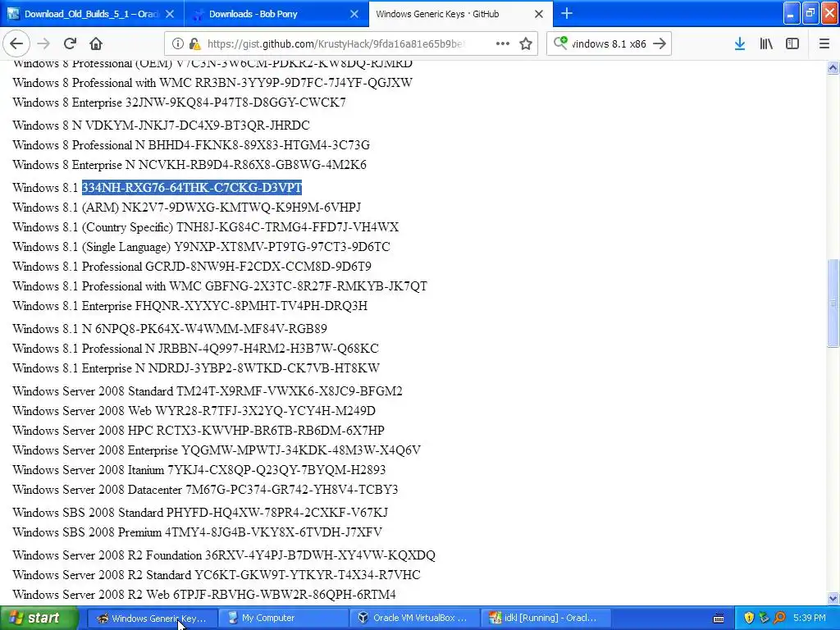Viewport: 840px width, 630px height.
Task: Click the keyboard icon in the taskbar
Action: tap(719, 619)
